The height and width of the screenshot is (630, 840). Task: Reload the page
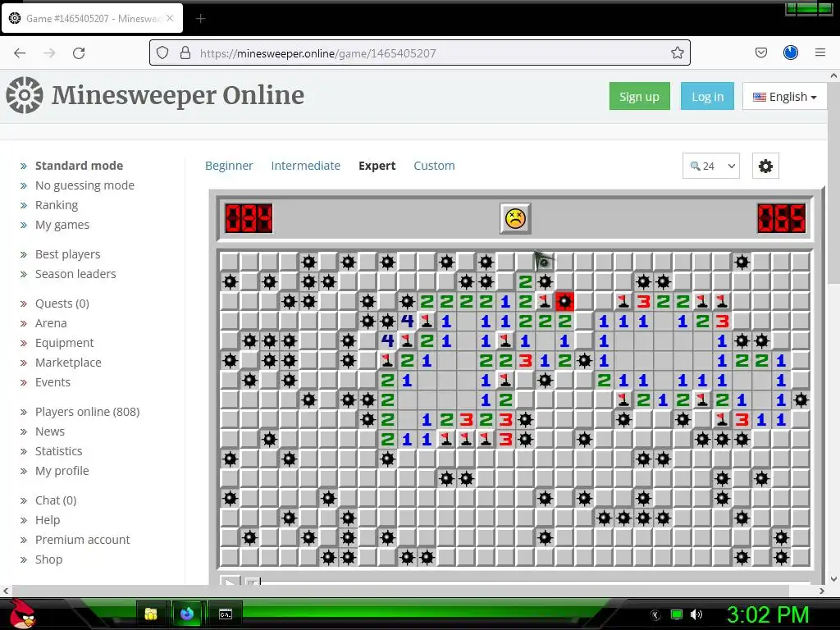click(79, 52)
